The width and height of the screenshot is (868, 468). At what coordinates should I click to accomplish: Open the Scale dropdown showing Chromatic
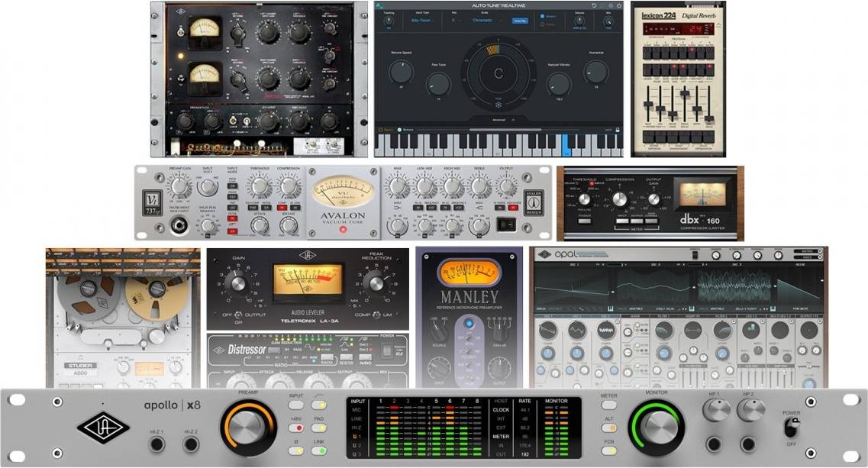pos(486,21)
